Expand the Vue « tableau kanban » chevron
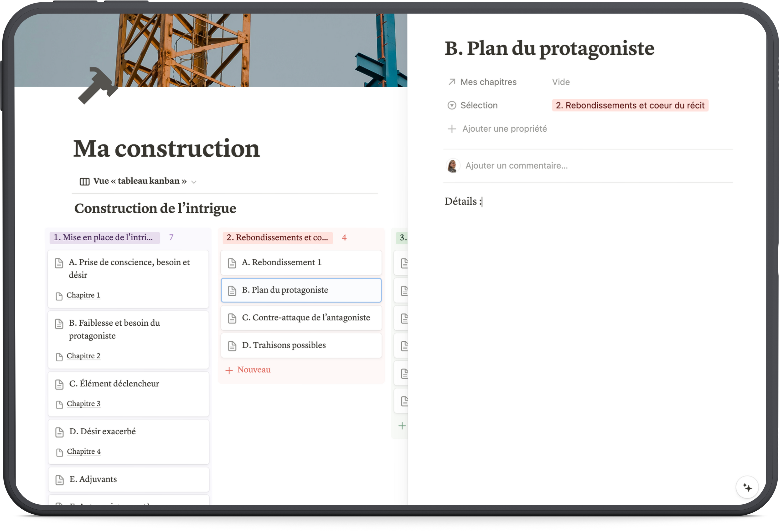 point(194,182)
